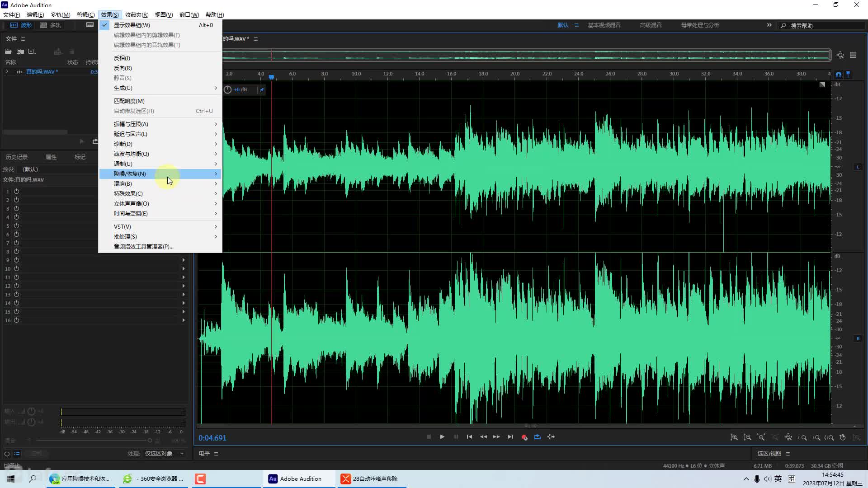Toggle loop playback
The image size is (868, 488).
[x=538, y=437]
